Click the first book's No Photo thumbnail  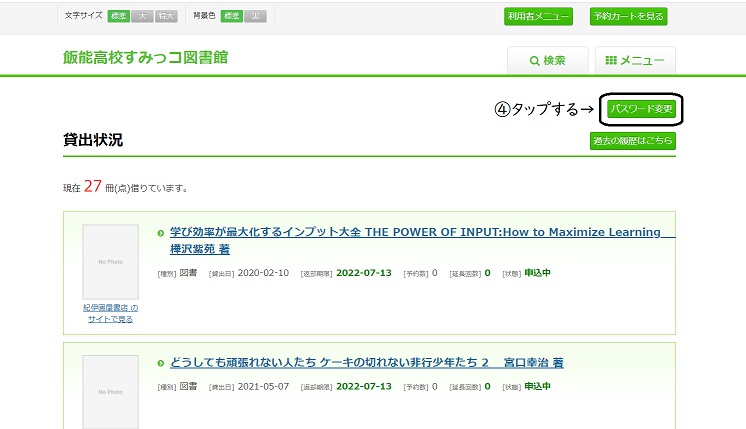110,261
